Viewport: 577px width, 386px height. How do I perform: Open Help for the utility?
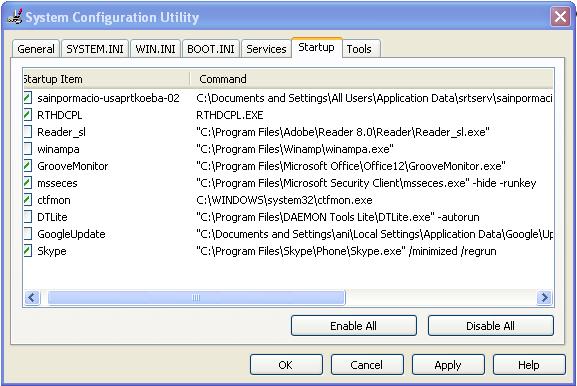529,365
